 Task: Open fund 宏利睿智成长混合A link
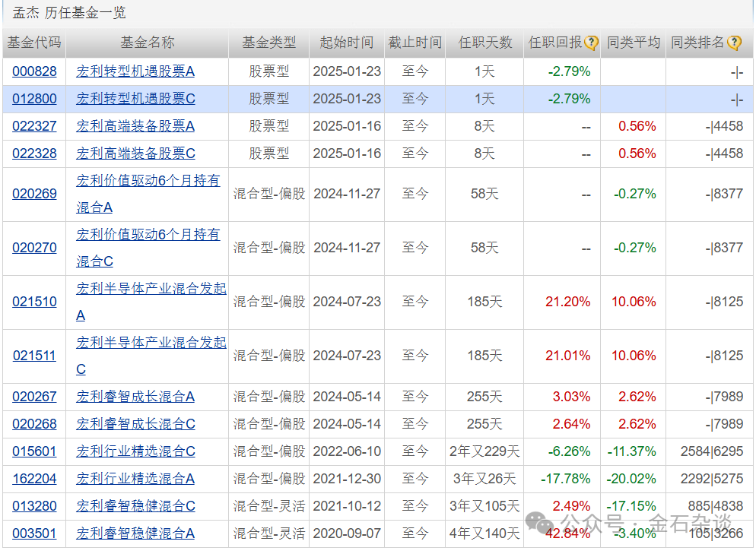135,397
